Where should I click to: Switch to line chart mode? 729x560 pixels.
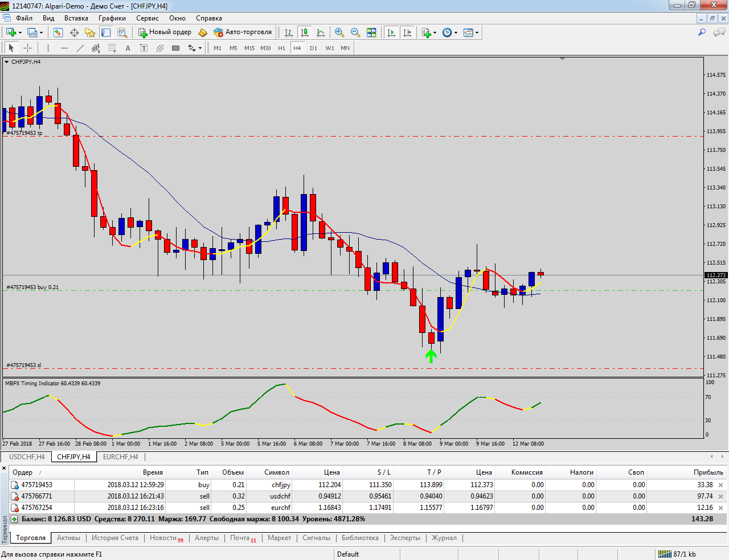(x=321, y=32)
